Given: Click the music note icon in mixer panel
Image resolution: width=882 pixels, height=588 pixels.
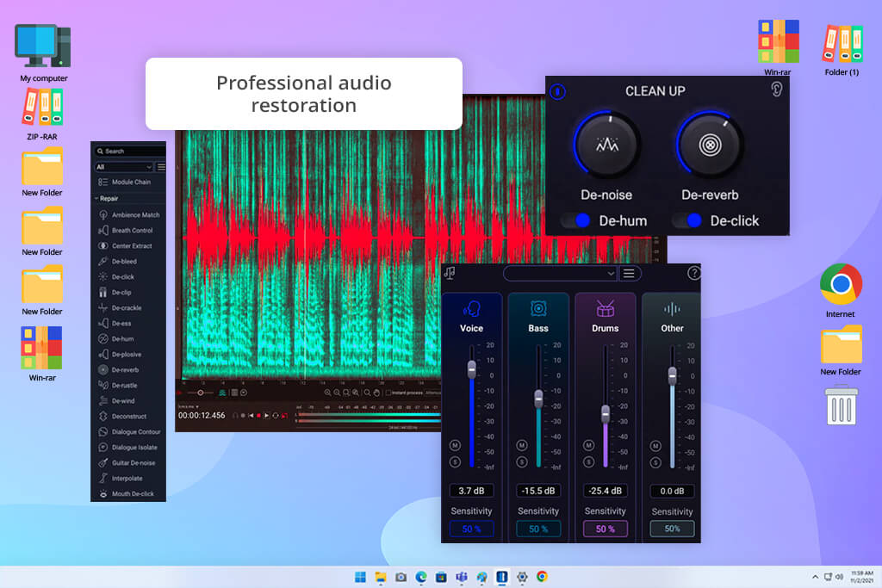Looking at the screenshot, I should 450,273.
